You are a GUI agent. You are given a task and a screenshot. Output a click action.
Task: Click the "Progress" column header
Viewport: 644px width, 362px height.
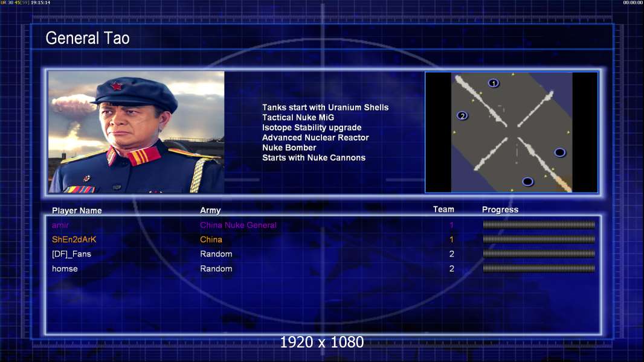pos(500,210)
